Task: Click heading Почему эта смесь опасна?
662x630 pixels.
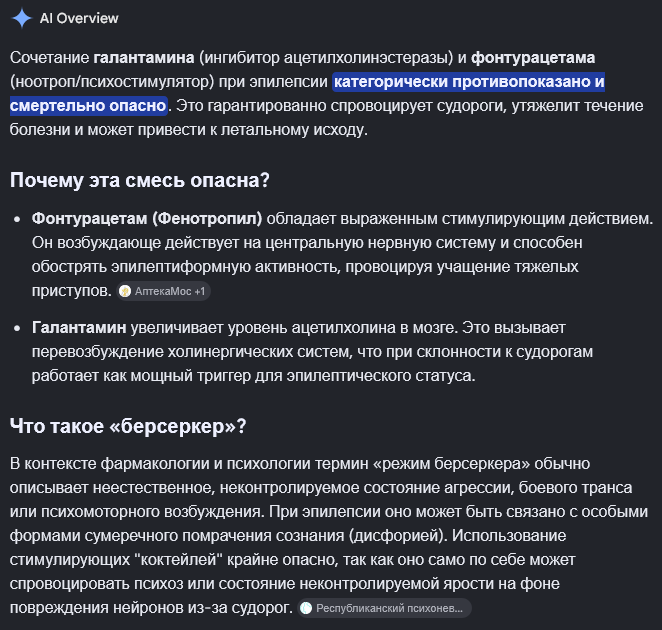Action: coord(140,180)
